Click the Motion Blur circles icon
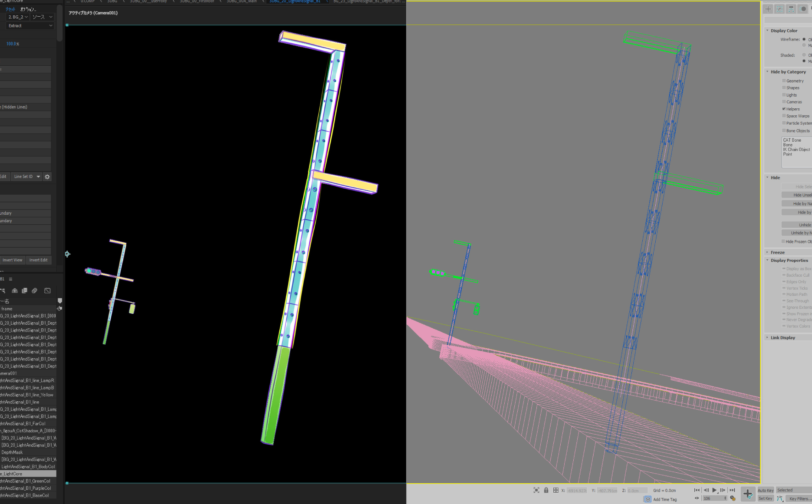This screenshot has width=812, height=504. 35,291
